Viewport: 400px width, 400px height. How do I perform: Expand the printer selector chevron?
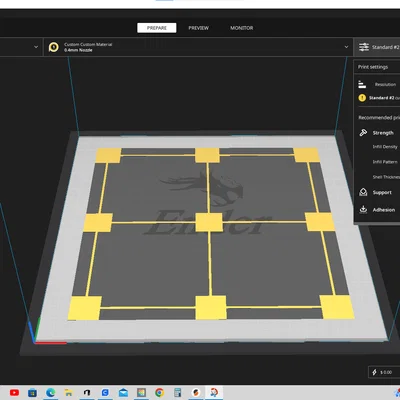tap(36, 47)
